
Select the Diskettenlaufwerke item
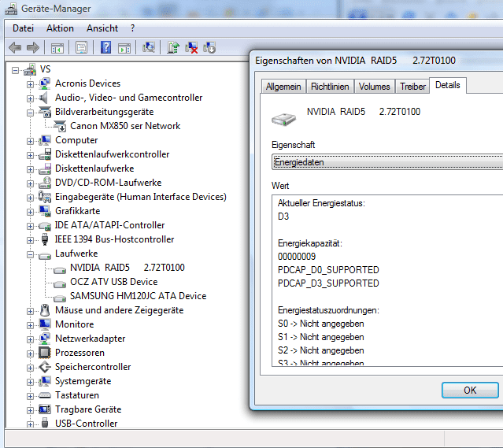click(x=94, y=168)
